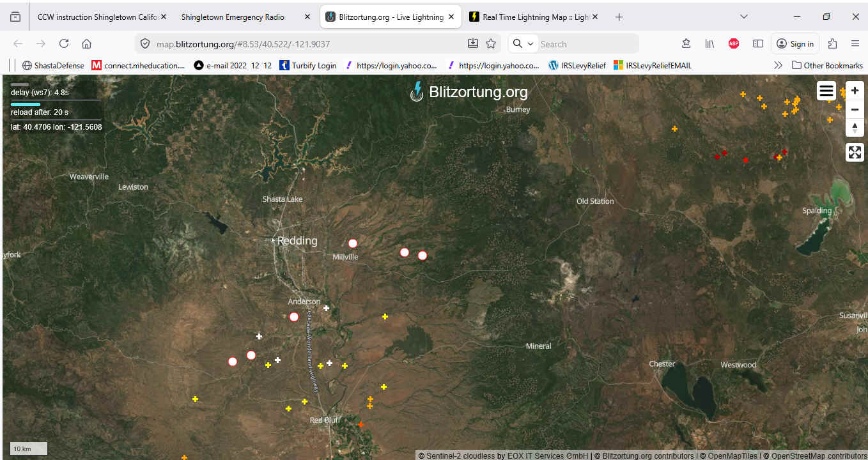Open the Blitzortung hamburger menu on map
The width and height of the screenshot is (868, 460).
click(x=826, y=91)
